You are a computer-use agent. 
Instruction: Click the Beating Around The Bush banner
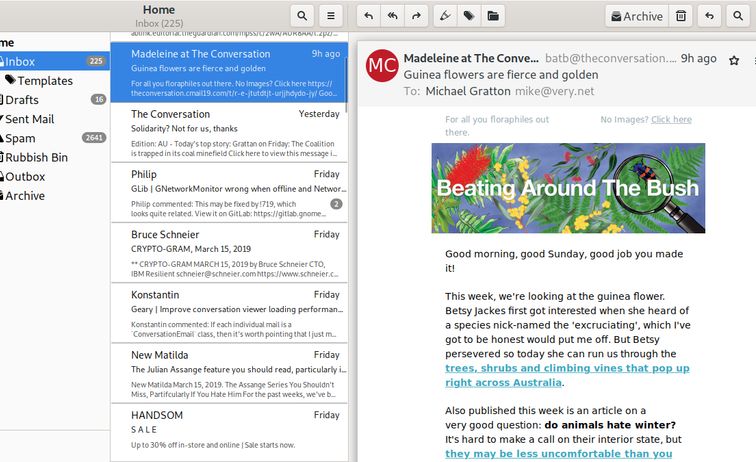568,188
